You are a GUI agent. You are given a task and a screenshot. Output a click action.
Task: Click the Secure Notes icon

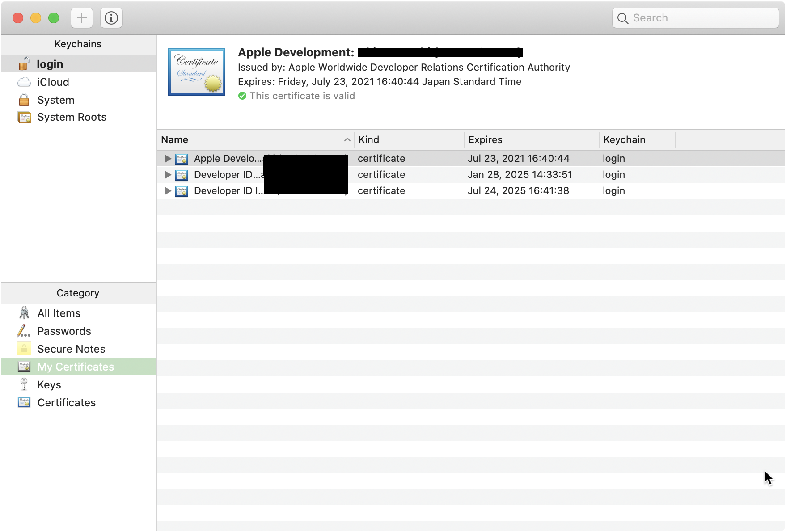pyautogui.click(x=24, y=349)
